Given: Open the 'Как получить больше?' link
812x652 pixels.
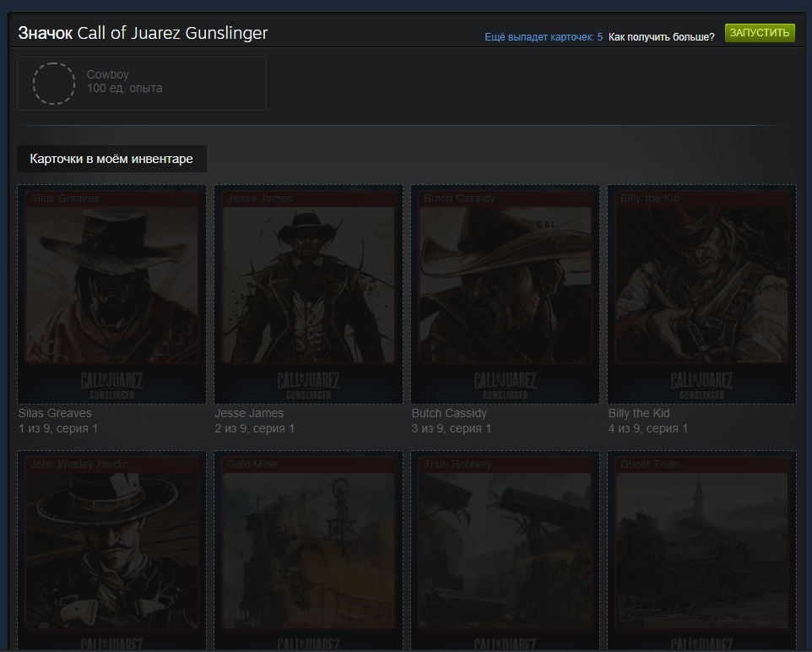Looking at the screenshot, I should (661, 37).
